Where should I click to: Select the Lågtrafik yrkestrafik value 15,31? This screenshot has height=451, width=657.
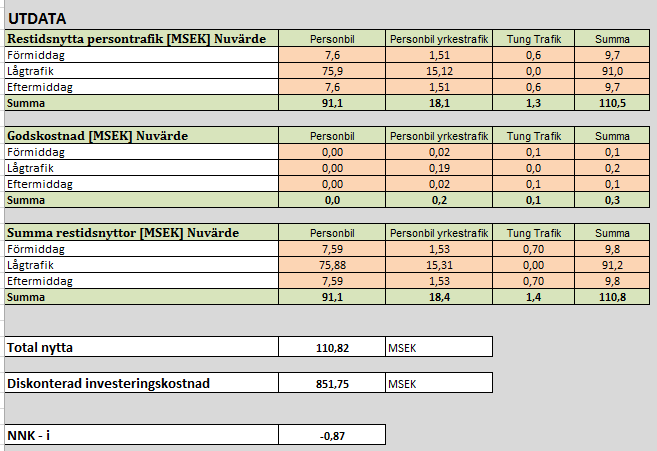click(x=439, y=264)
